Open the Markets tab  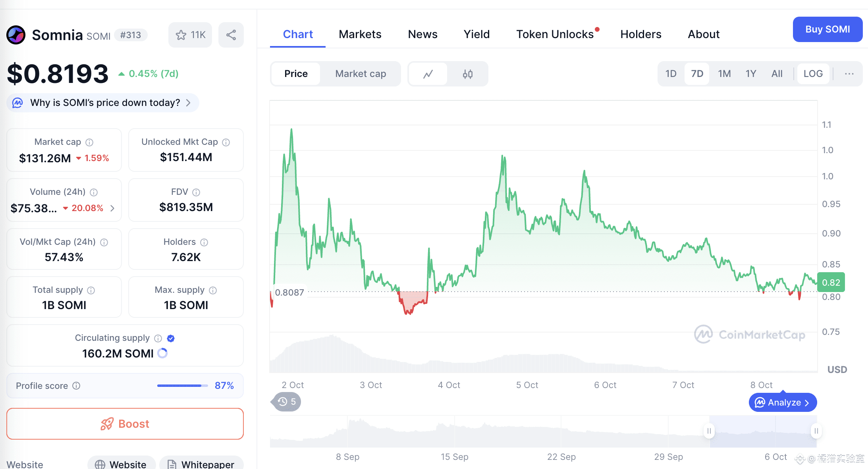[360, 34]
